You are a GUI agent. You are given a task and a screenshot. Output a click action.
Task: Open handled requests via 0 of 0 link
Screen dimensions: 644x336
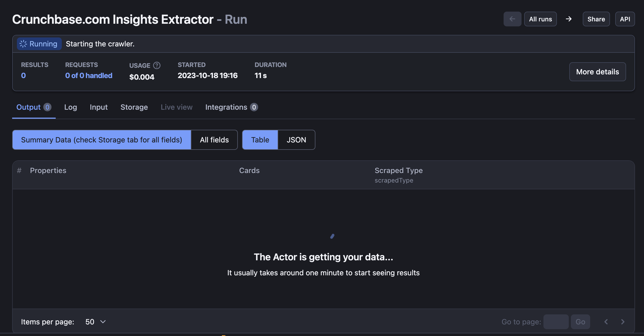[x=89, y=75]
